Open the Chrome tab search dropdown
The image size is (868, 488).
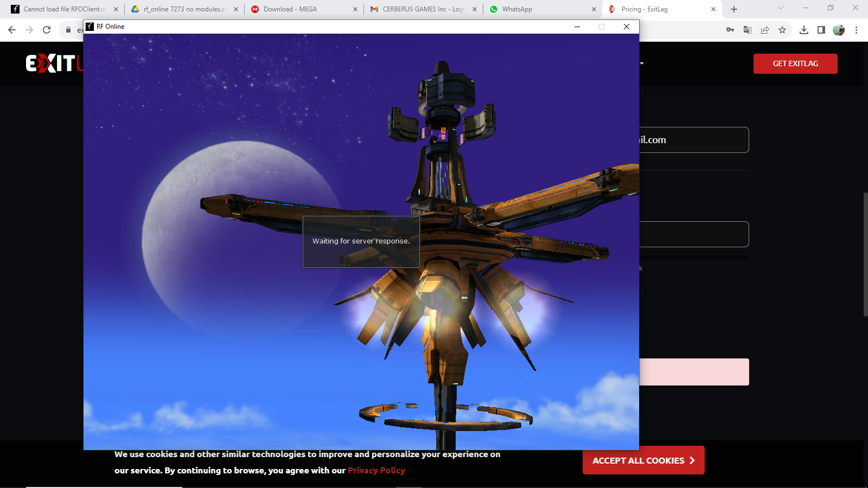(781, 8)
